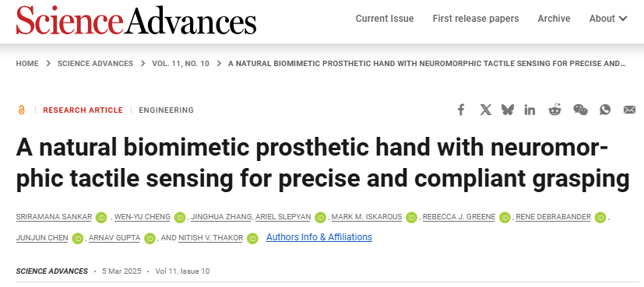Open the Current Issue menu item

coord(385,19)
